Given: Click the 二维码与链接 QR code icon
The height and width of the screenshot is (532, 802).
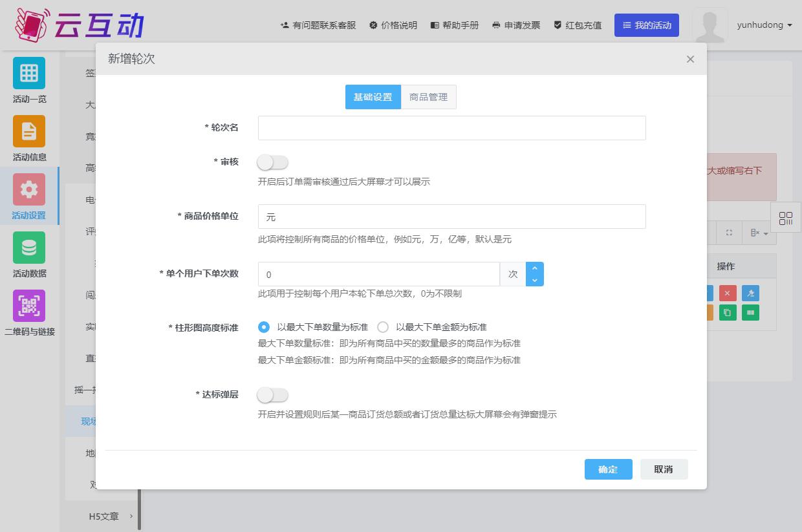Looking at the screenshot, I should pos(29,306).
